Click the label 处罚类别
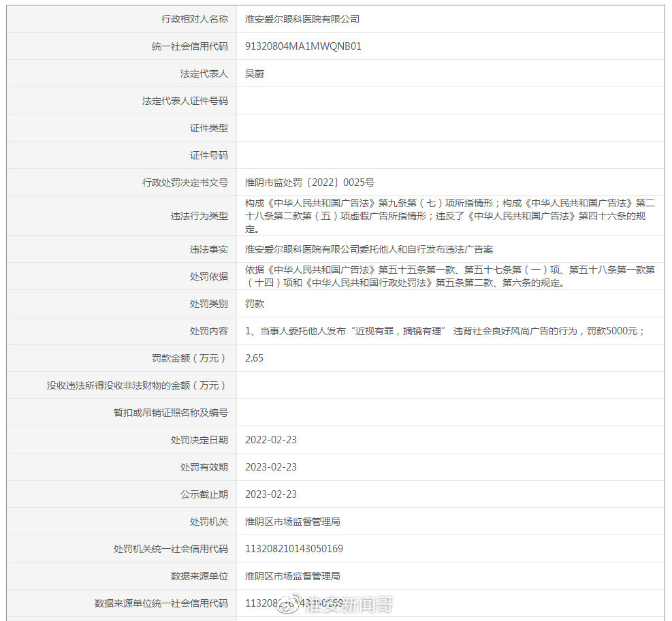The width and height of the screenshot is (672, 621). coord(209,304)
